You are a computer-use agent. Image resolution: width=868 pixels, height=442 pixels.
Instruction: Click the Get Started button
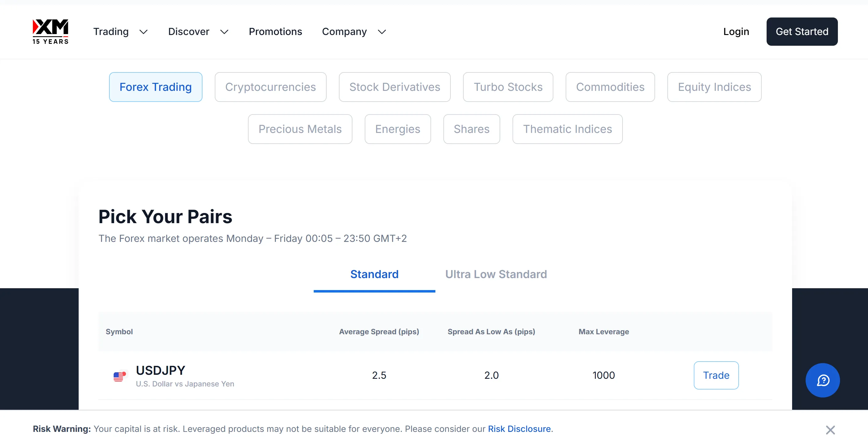[x=802, y=32]
